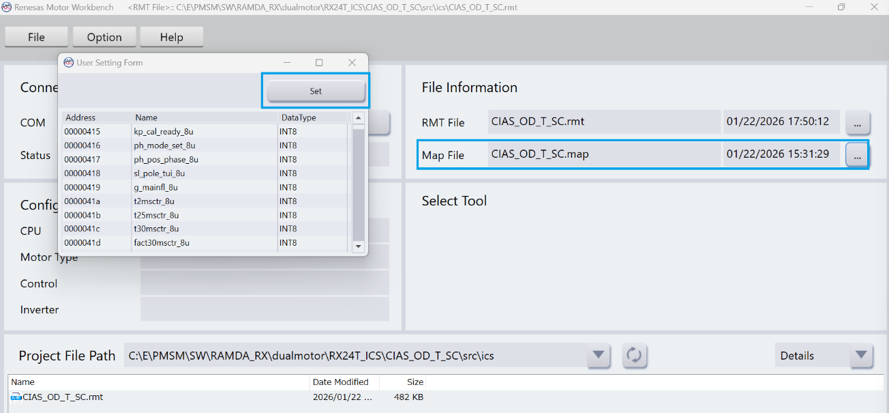Select the kp_cal_ready_8u row
Image resolution: width=889 pixels, height=413 pixels.
pyautogui.click(x=206, y=132)
